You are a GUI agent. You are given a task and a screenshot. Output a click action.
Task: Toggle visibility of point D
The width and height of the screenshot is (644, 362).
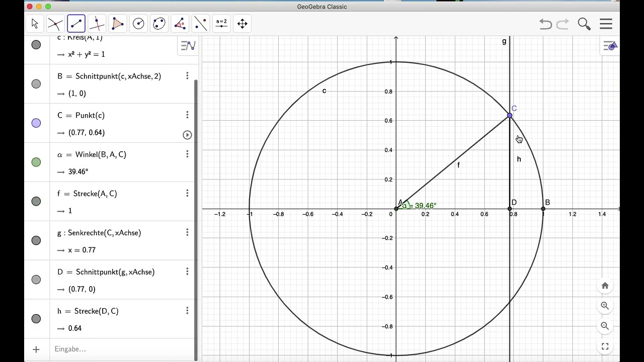point(36,280)
